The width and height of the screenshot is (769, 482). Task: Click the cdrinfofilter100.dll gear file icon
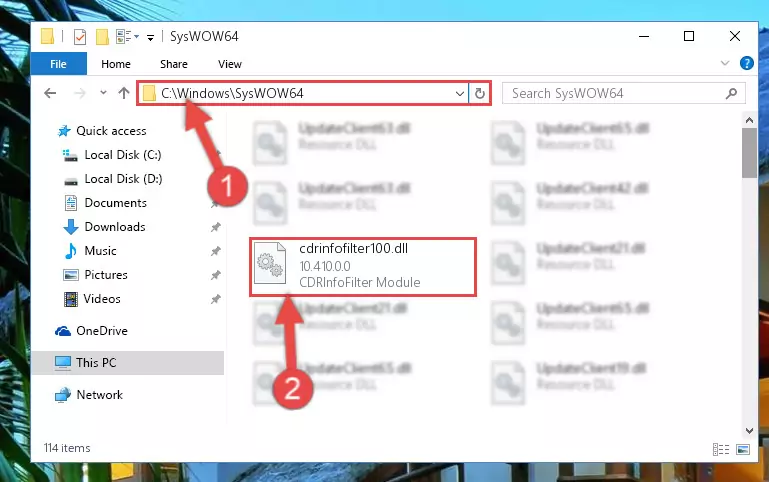click(x=270, y=263)
